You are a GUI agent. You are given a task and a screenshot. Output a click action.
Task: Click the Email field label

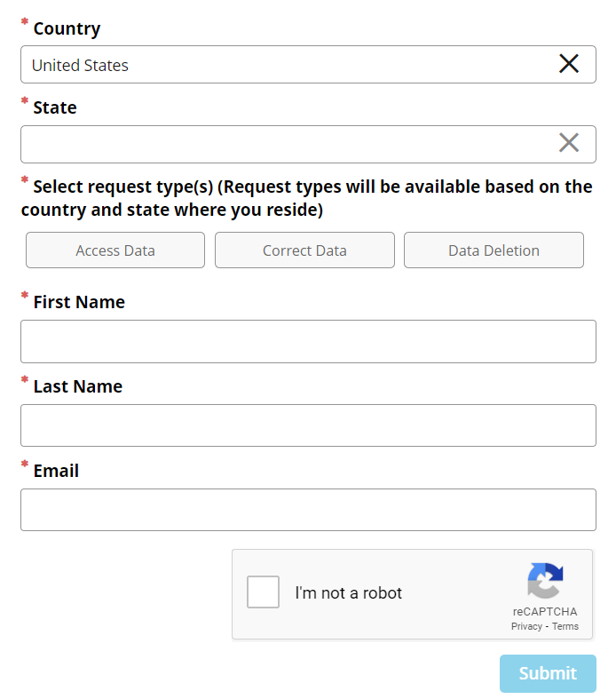[56, 471]
